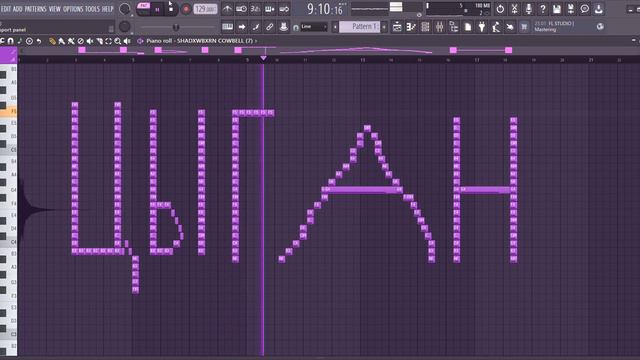Open the Piano roll window icon
This screenshot has width=640, height=360.
click(411, 27)
